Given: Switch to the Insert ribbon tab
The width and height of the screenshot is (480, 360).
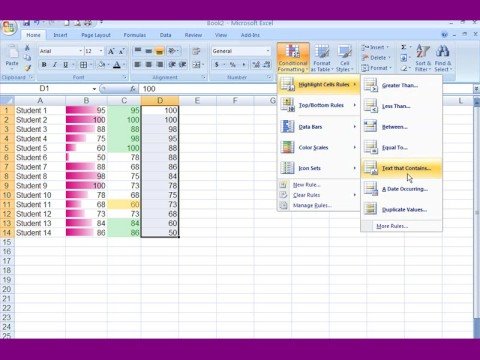Looking at the screenshot, I should point(60,35).
